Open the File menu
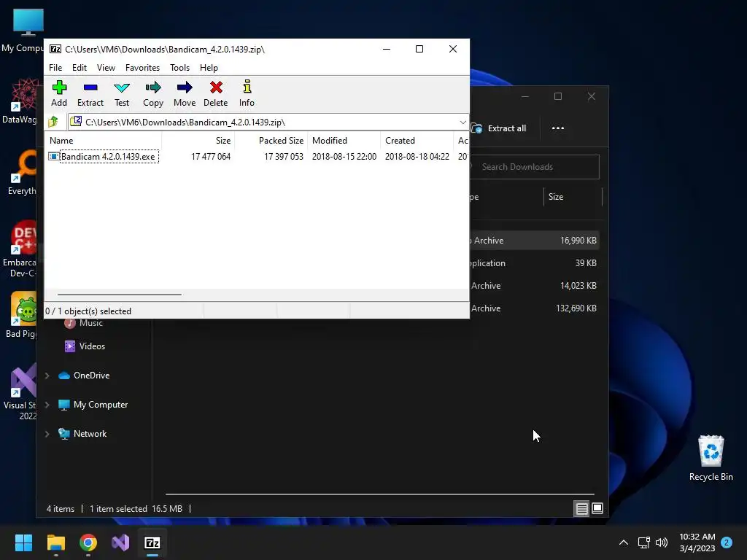This screenshot has width=747, height=560. [x=55, y=68]
